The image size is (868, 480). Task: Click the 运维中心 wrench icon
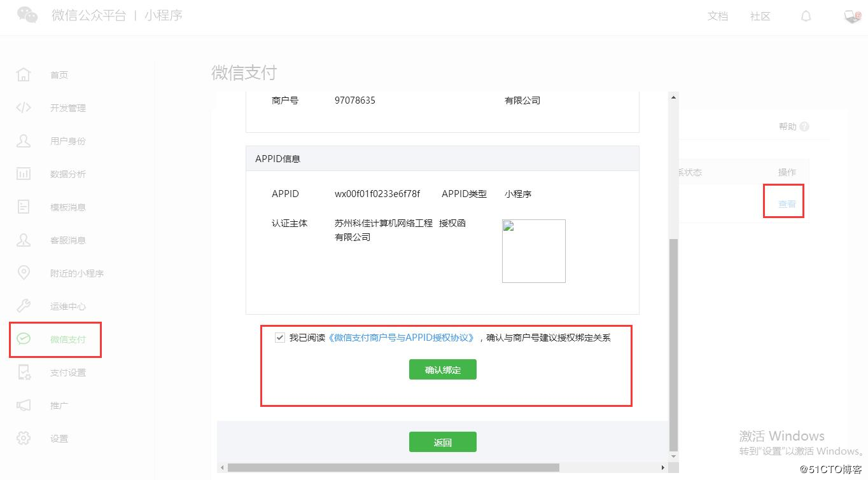pyautogui.click(x=24, y=306)
